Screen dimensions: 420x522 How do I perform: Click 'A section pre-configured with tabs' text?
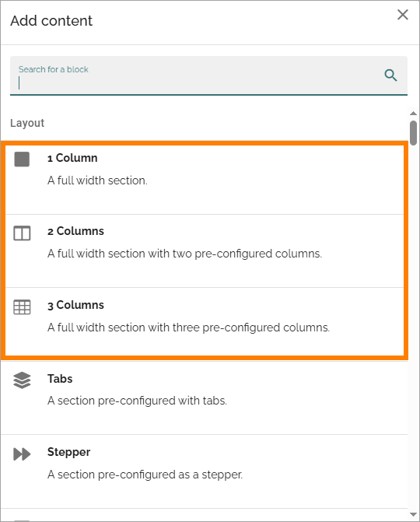(137, 401)
